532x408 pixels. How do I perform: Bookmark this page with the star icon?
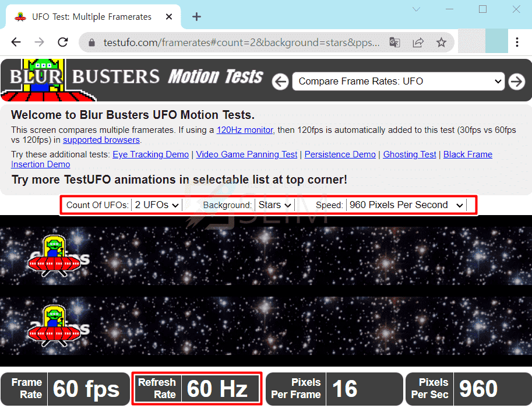pyautogui.click(x=441, y=43)
